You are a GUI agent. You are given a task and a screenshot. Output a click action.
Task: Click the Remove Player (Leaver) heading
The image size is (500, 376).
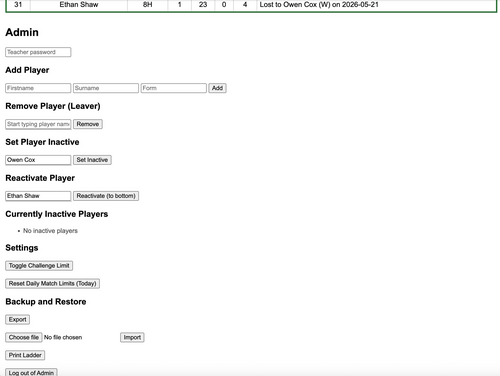pyautogui.click(x=53, y=106)
